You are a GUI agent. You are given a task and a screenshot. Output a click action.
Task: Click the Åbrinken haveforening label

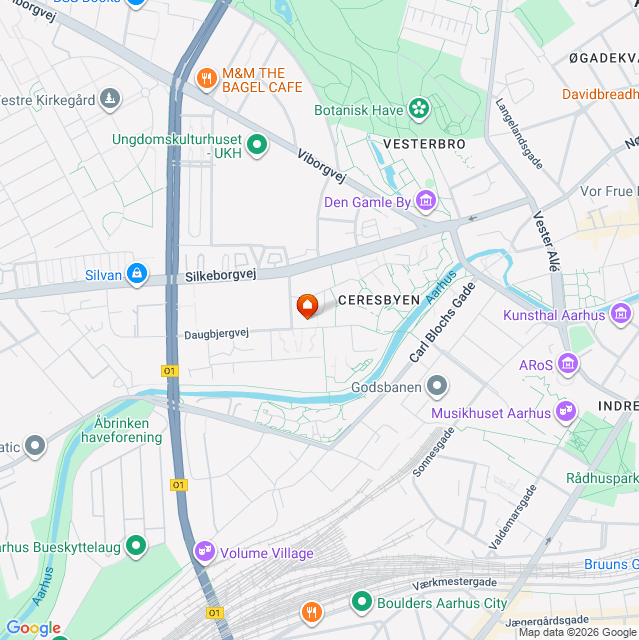click(x=121, y=430)
